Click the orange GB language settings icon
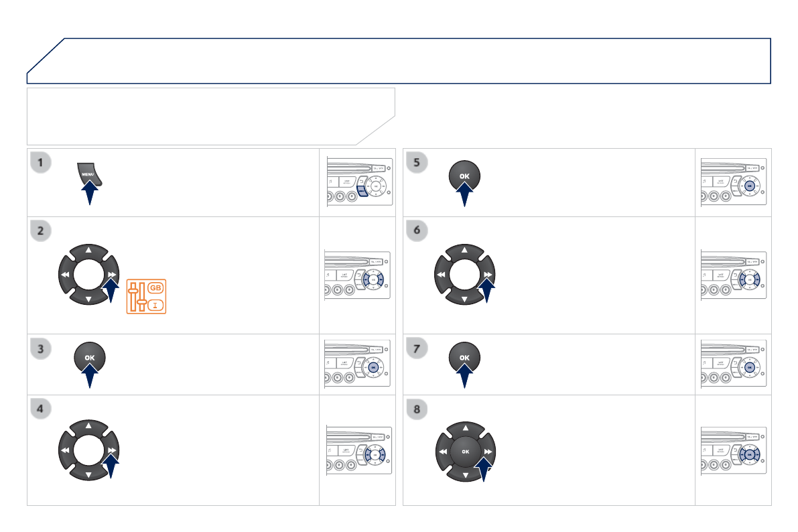Screen dimensions: 798x532 coord(146,297)
